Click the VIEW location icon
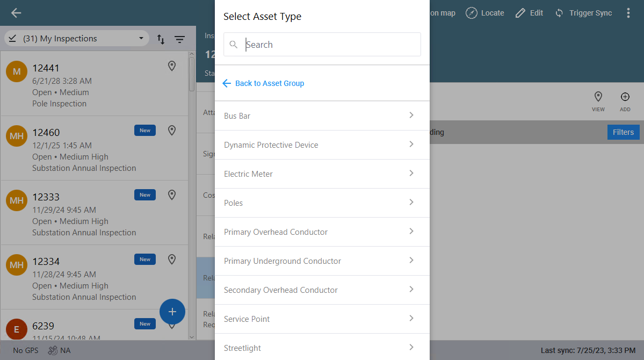This screenshot has width=644, height=360. pos(598,97)
